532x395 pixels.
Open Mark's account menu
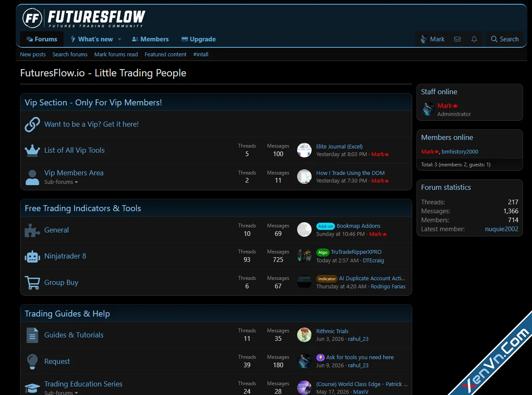tap(432, 39)
